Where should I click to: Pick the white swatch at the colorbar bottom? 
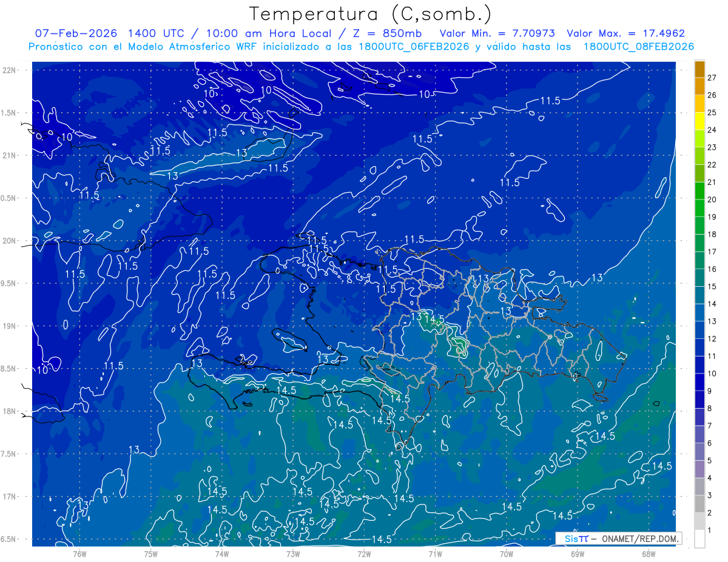tap(699, 539)
